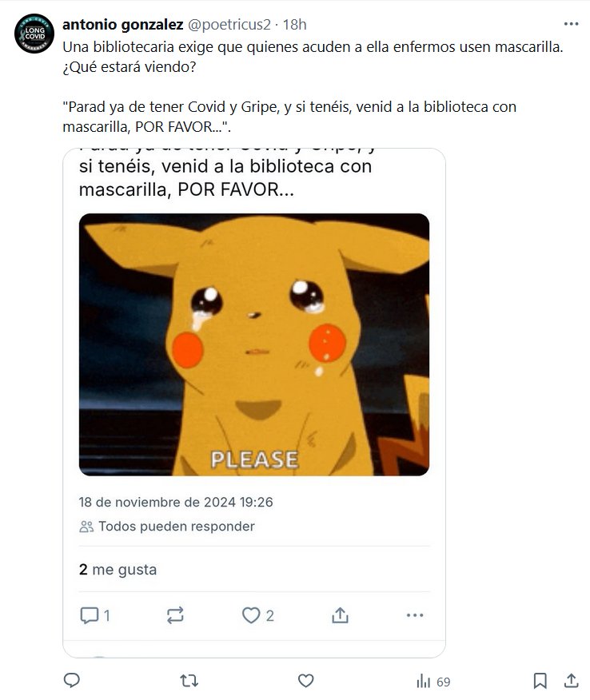View analytics showing 69 views
Screen dimensions: 590x700
pos(433,682)
